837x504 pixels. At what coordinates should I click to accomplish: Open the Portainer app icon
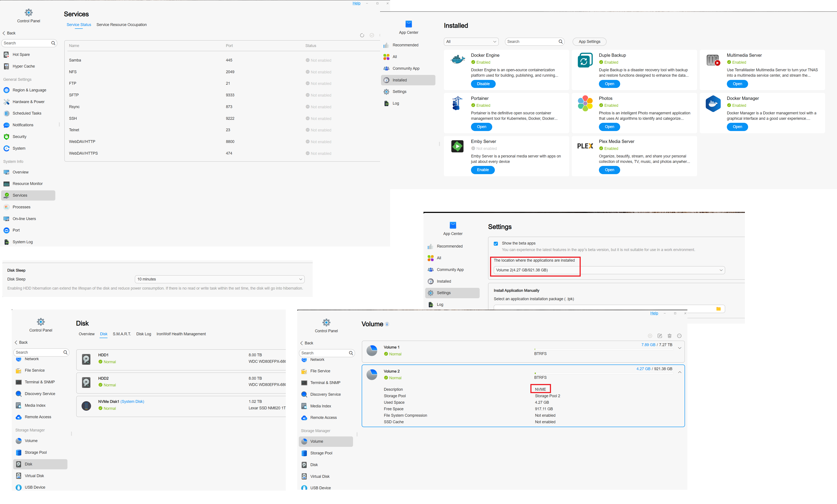point(457,103)
